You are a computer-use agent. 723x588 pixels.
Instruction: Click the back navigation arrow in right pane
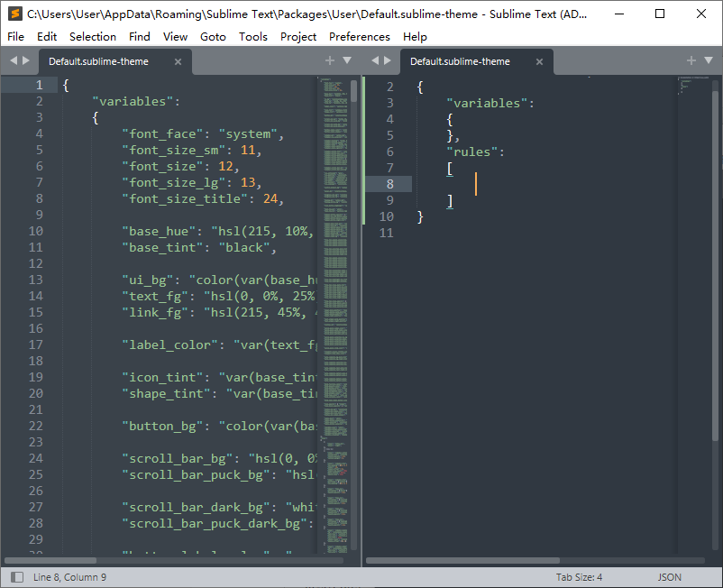[375, 60]
